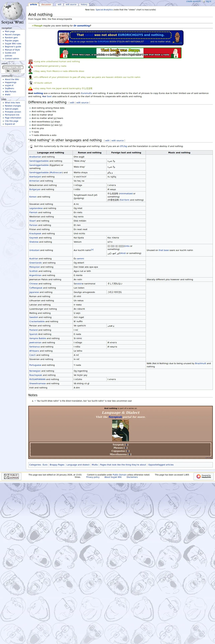Click the Brazilmutt link in Portuguese row
Image resolution: width=215 pixels, height=644 pixels.
pyautogui.click(x=200, y=363)
